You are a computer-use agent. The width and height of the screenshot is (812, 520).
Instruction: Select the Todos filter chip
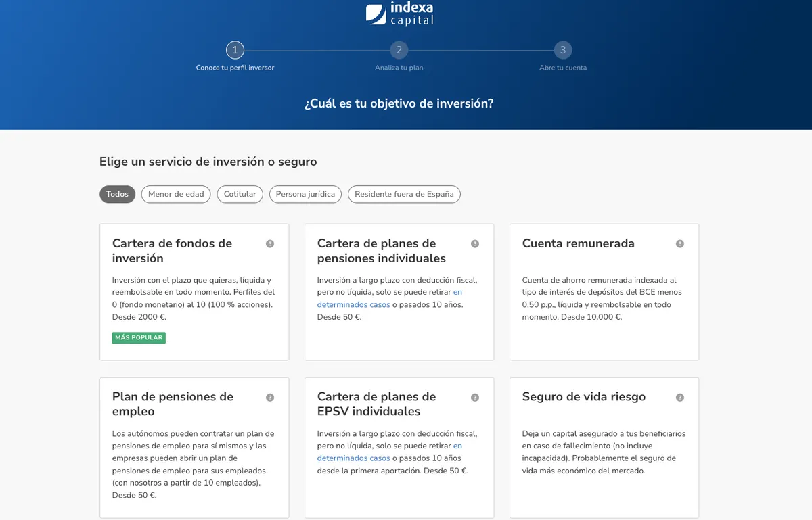(x=117, y=194)
